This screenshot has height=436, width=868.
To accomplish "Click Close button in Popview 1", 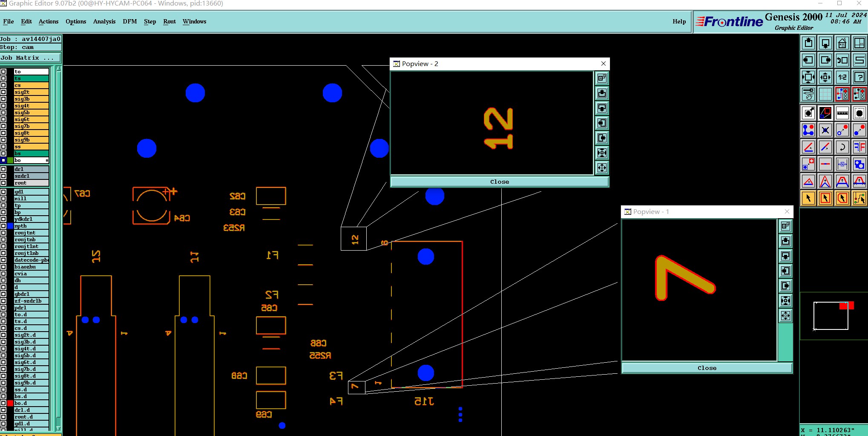I will click(707, 368).
